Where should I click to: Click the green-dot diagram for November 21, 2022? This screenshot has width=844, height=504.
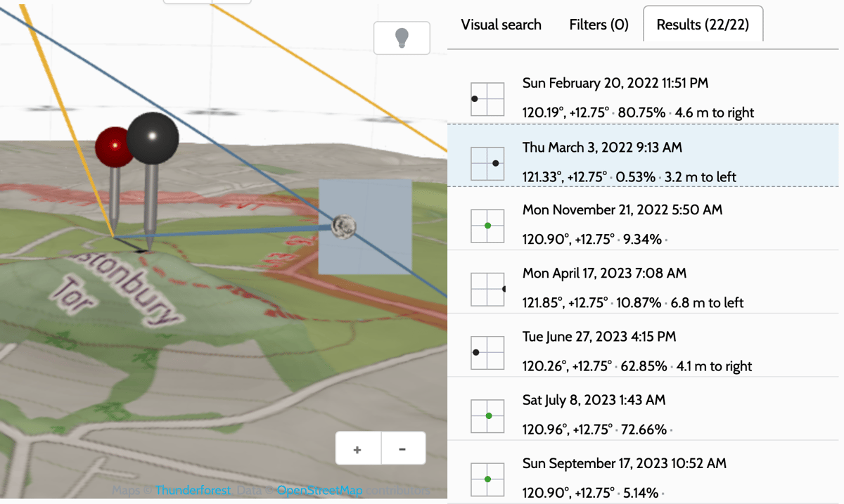click(487, 225)
